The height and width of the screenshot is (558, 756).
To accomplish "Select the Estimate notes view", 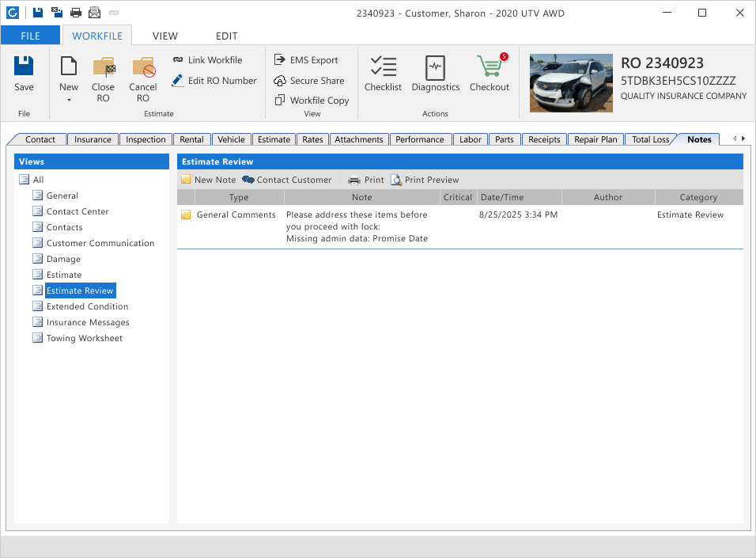I will point(57,275).
